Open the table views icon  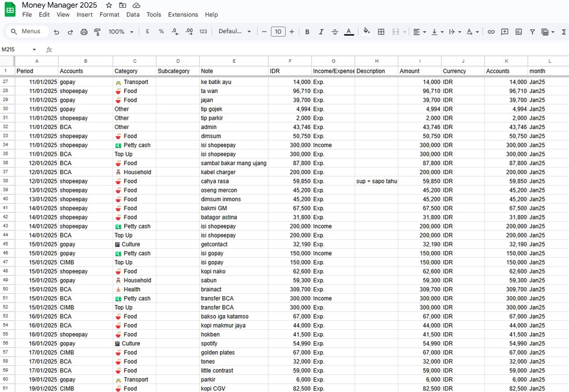[x=548, y=32]
